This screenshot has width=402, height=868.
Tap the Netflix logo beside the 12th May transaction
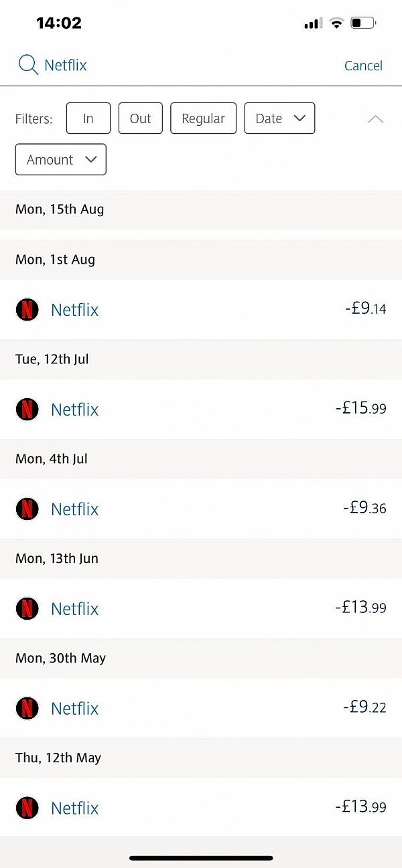tap(27, 808)
